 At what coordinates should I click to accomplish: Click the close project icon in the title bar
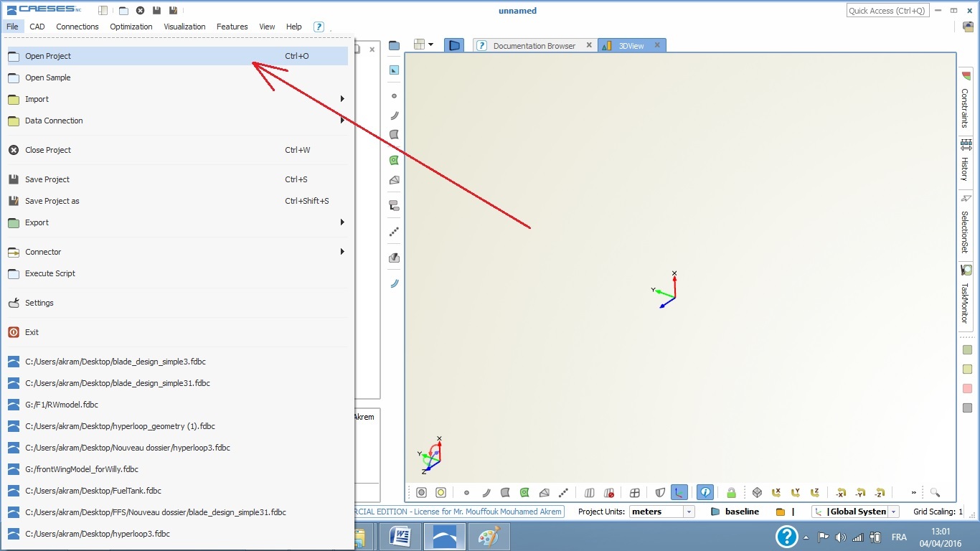click(140, 11)
